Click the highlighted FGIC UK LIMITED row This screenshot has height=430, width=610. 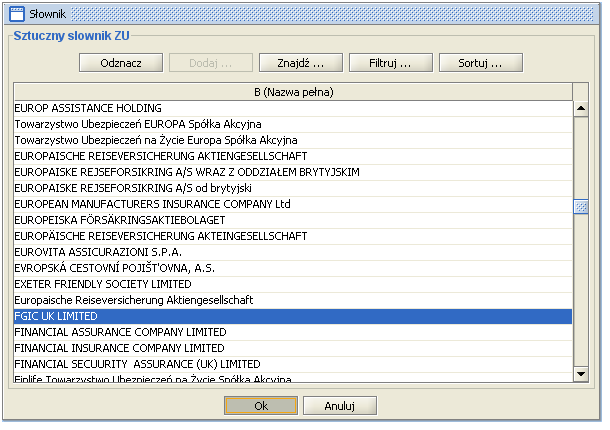tap(293, 316)
